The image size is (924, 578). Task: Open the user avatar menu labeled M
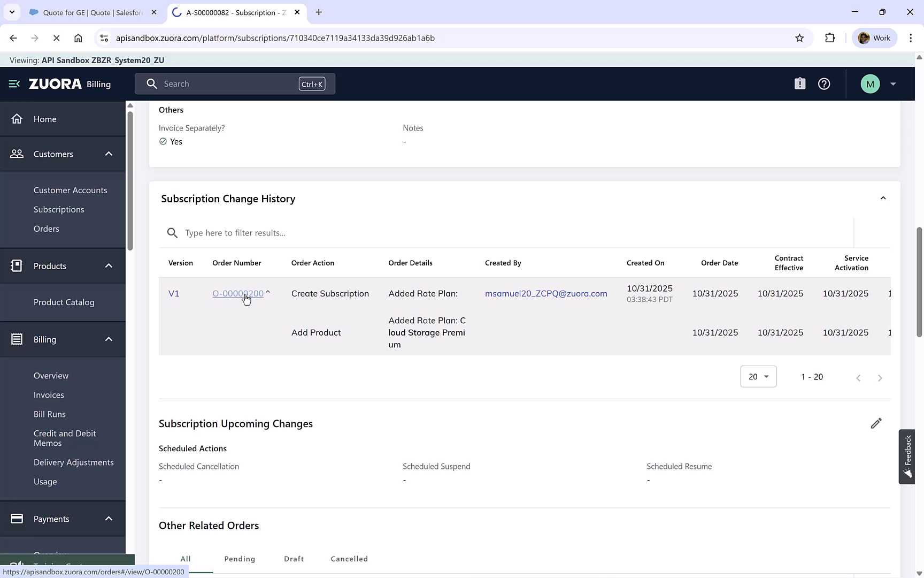[870, 83]
